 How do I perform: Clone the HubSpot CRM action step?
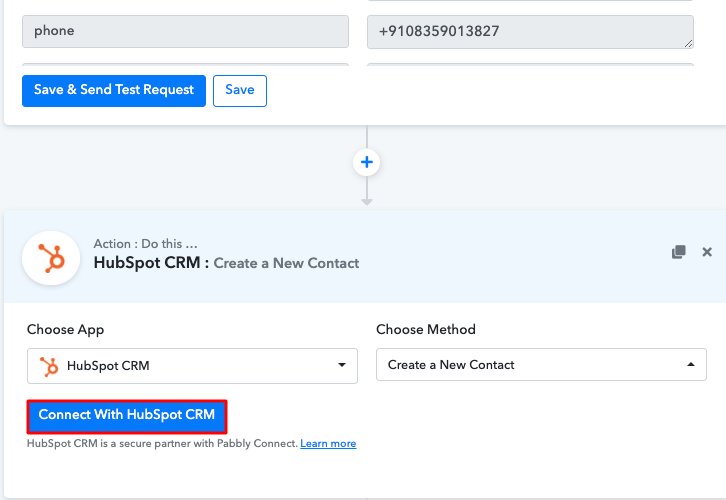[x=678, y=252]
